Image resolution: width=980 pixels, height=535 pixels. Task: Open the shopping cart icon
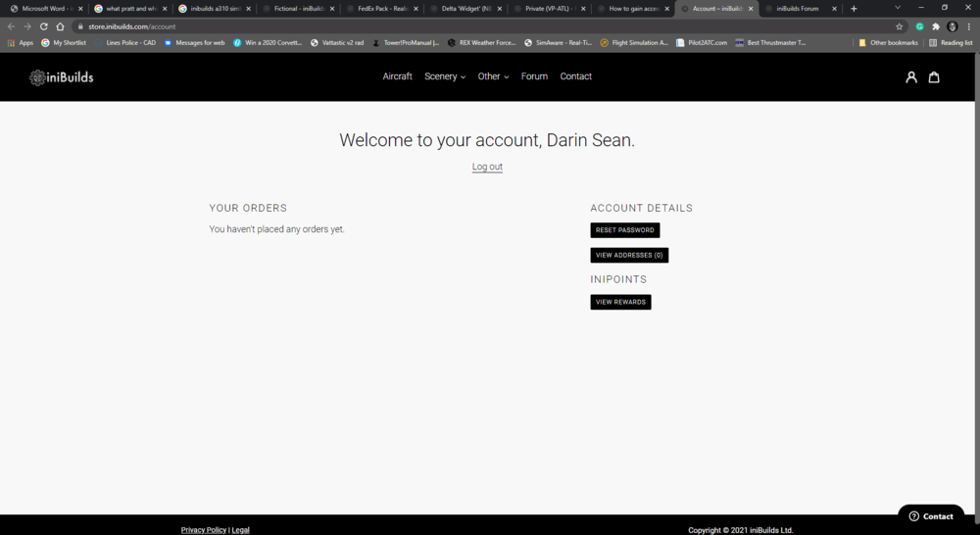934,77
